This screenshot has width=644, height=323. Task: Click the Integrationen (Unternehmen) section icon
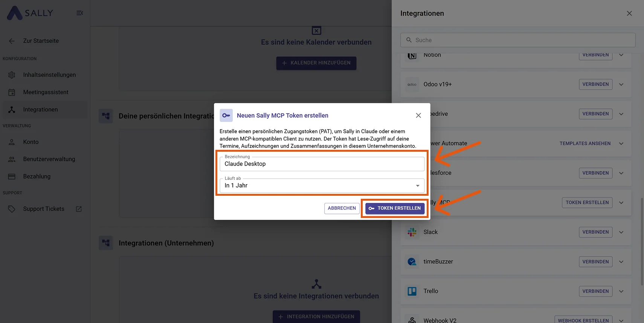[x=106, y=243]
